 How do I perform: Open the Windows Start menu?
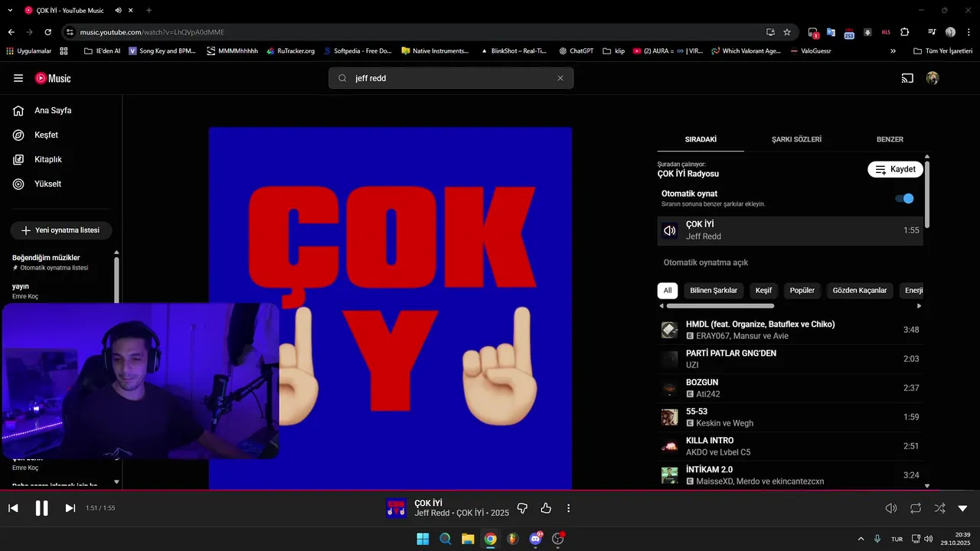click(423, 539)
